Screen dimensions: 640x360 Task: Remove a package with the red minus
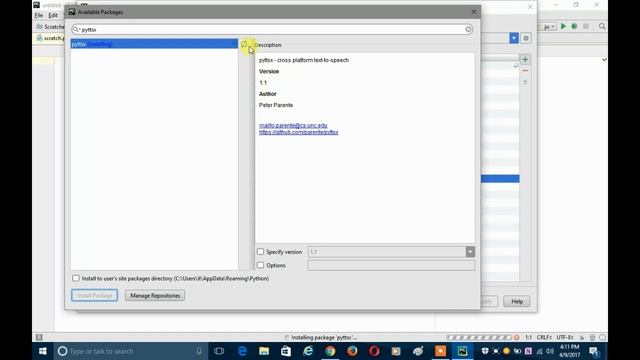click(x=525, y=71)
